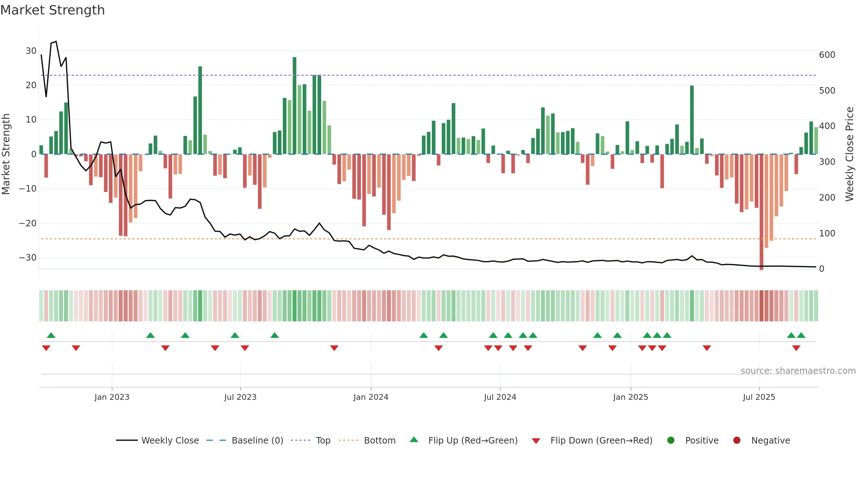Click the green Flip Up triangle in the legend
The image size is (868, 488).
pyautogui.click(x=414, y=440)
